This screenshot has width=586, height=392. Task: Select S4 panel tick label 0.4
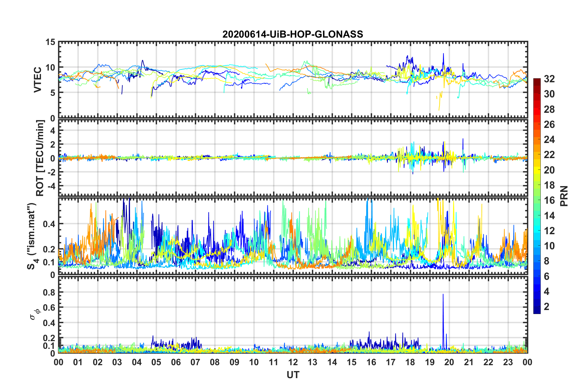click(x=49, y=224)
